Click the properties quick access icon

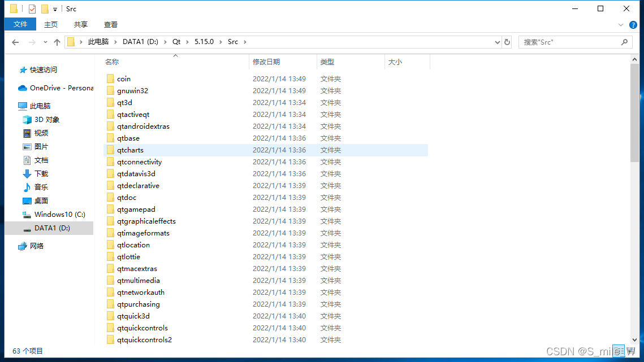[32, 8]
